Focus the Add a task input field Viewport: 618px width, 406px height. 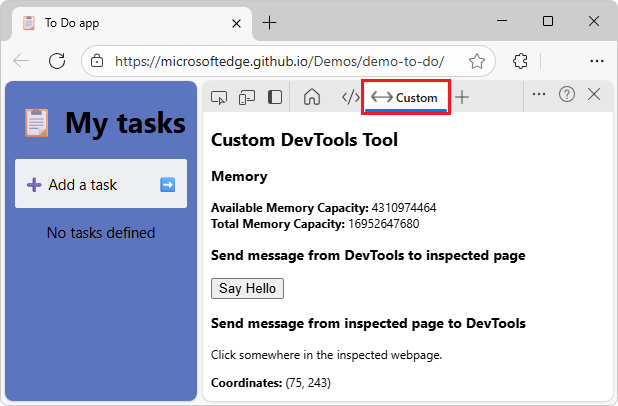click(x=101, y=184)
